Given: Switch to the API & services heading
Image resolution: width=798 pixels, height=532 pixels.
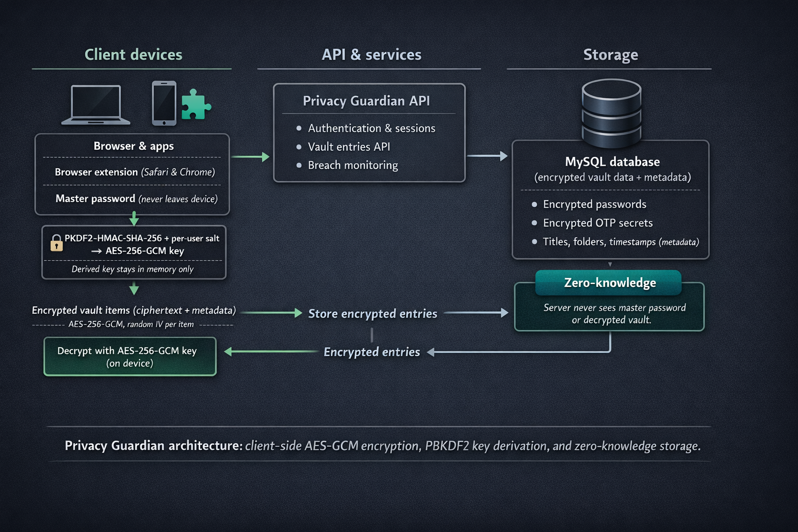Looking at the screenshot, I should click(371, 55).
